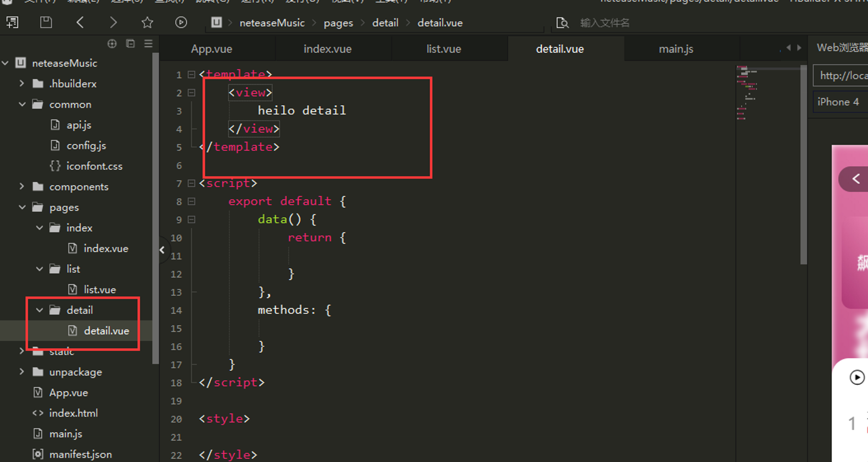The image size is (868, 462).
Task: Expand the .hbuilderx folder
Action: point(22,83)
